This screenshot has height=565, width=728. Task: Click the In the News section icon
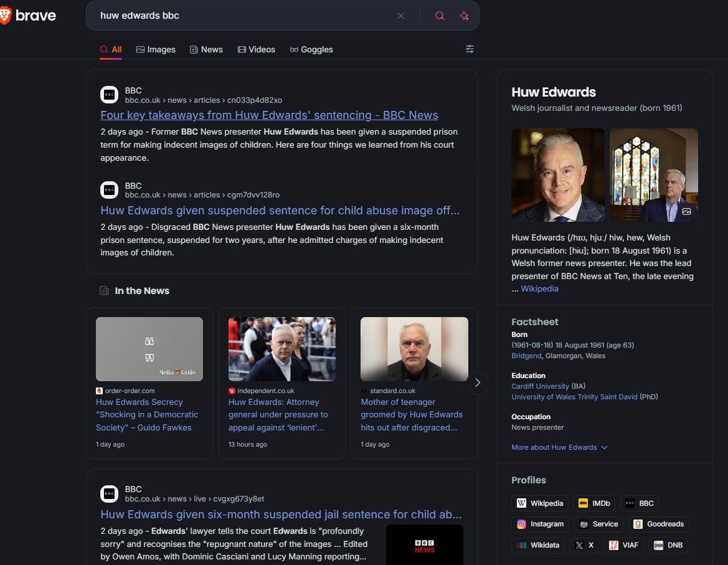click(x=105, y=291)
